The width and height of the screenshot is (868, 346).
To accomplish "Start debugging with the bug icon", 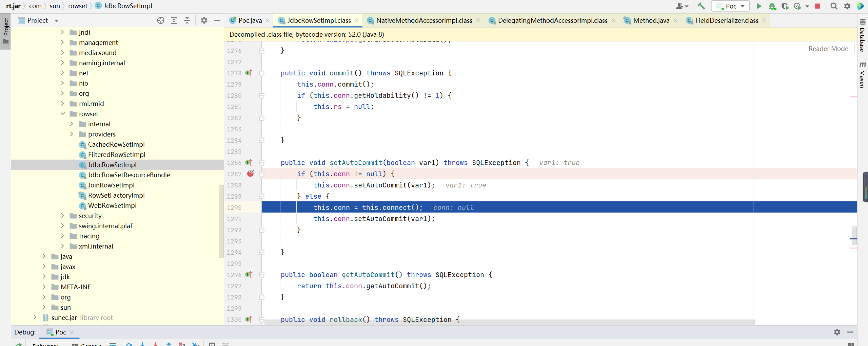I will click(772, 6).
